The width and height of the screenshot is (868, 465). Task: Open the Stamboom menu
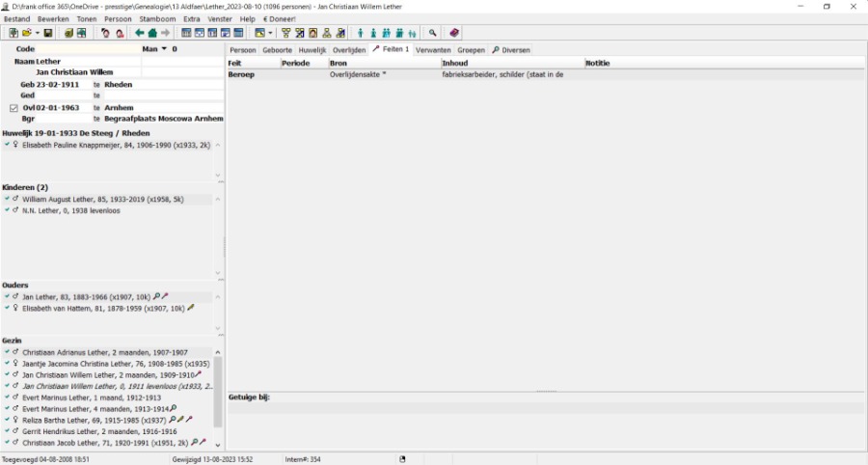click(x=156, y=18)
